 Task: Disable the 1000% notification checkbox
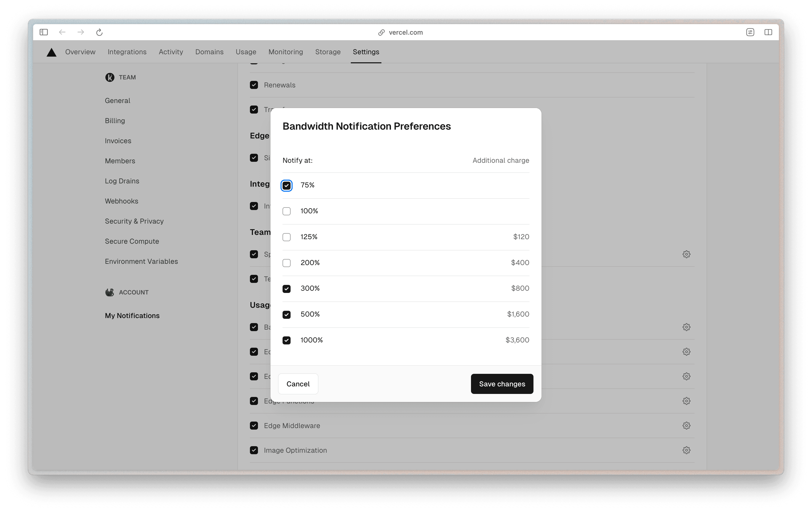287,340
